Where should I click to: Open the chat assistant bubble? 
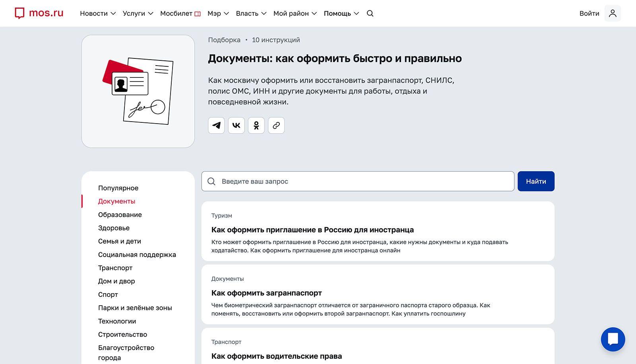click(x=613, y=339)
